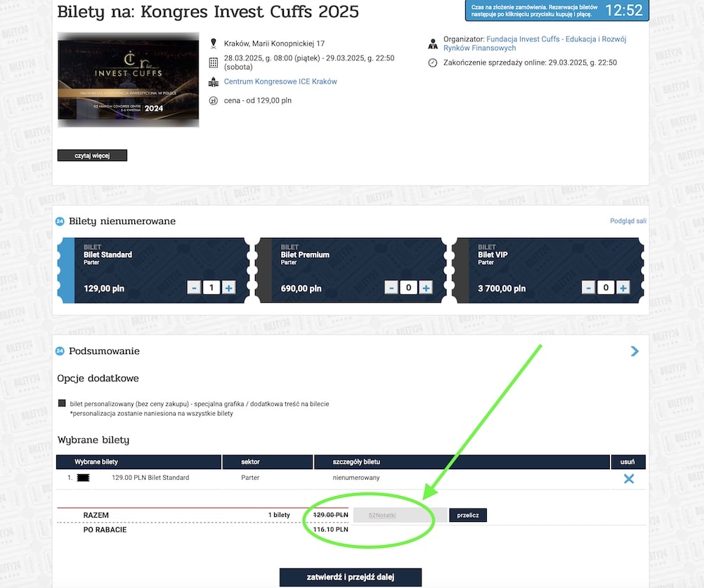
Task: Enable the bilet personalizowany checkbox
Action: click(x=62, y=403)
